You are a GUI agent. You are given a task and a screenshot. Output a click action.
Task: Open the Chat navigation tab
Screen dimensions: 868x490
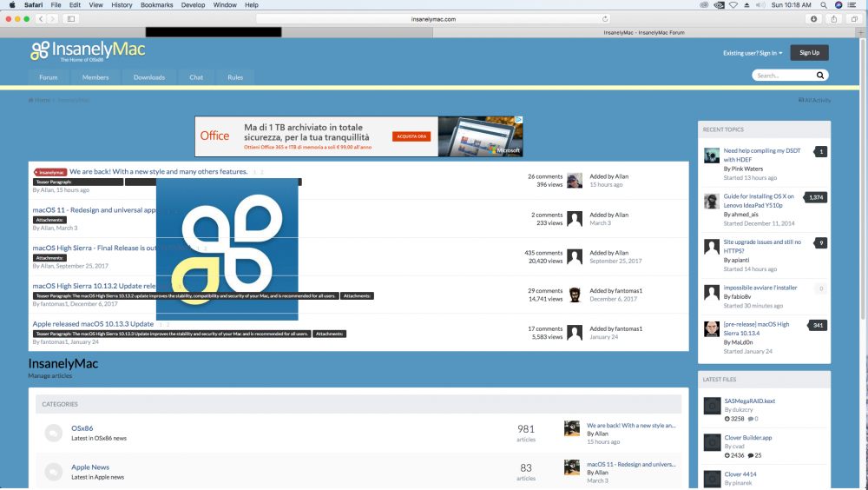196,77
